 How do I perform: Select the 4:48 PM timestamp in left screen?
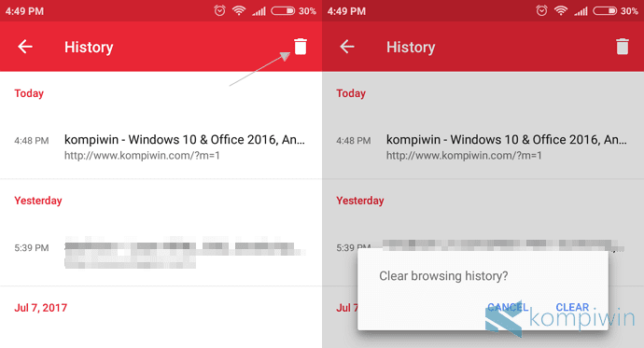click(x=32, y=141)
